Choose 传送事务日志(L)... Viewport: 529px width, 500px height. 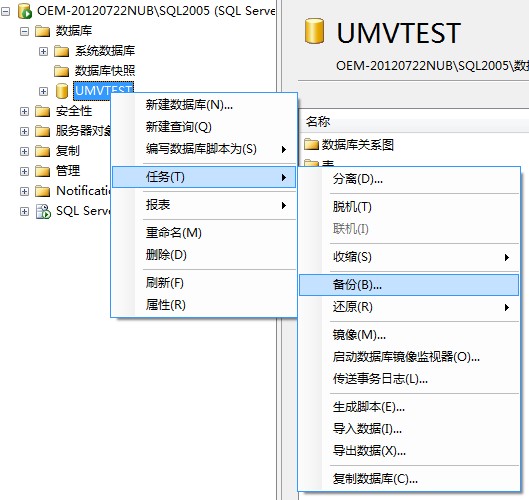[x=409, y=379]
